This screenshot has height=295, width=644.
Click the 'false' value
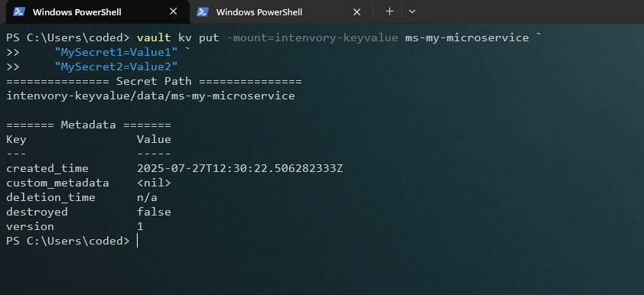[154, 212]
